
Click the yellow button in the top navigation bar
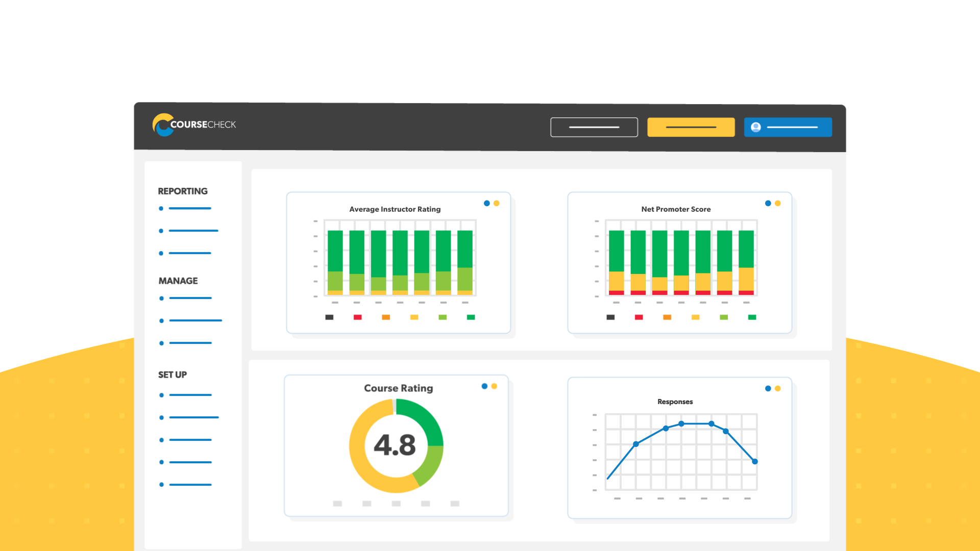691,127
